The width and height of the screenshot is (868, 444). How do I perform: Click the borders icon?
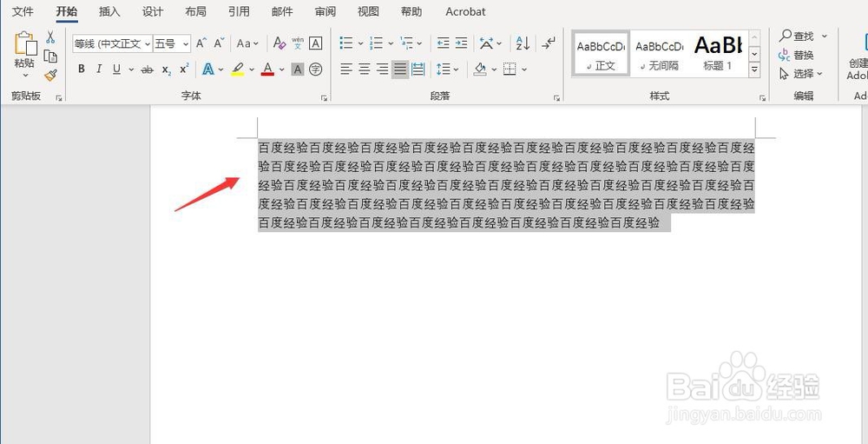click(x=510, y=70)
